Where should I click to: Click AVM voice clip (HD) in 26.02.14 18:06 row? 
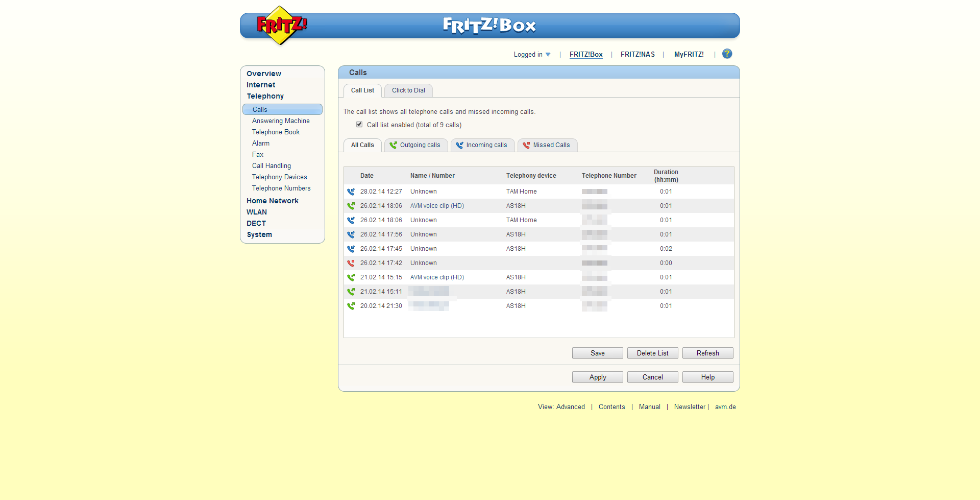tap(437, 206)
